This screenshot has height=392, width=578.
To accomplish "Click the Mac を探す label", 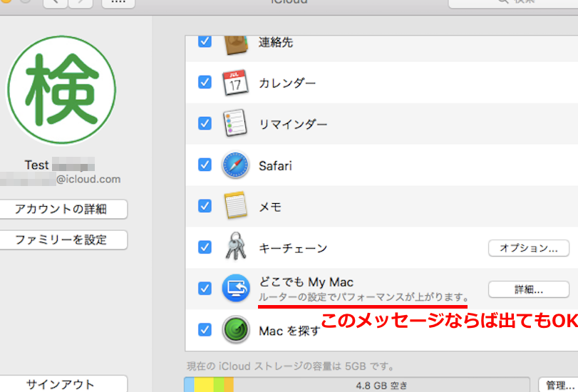I will point(289,331).
